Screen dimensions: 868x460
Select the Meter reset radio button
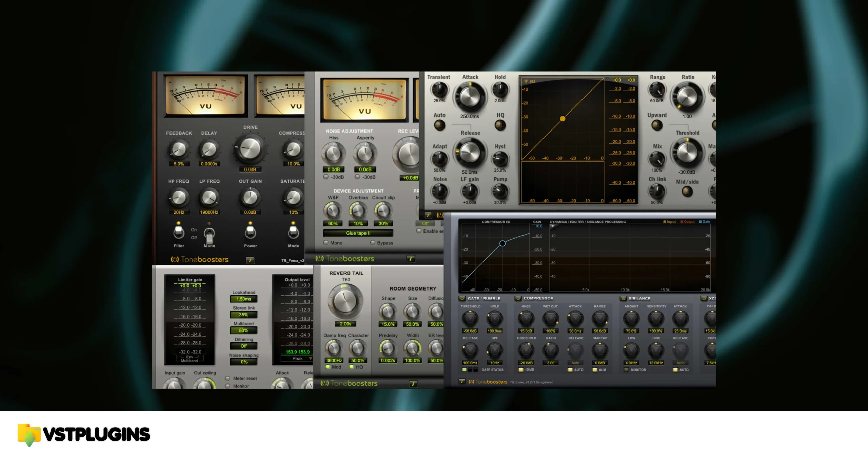[x=228, y=378]
